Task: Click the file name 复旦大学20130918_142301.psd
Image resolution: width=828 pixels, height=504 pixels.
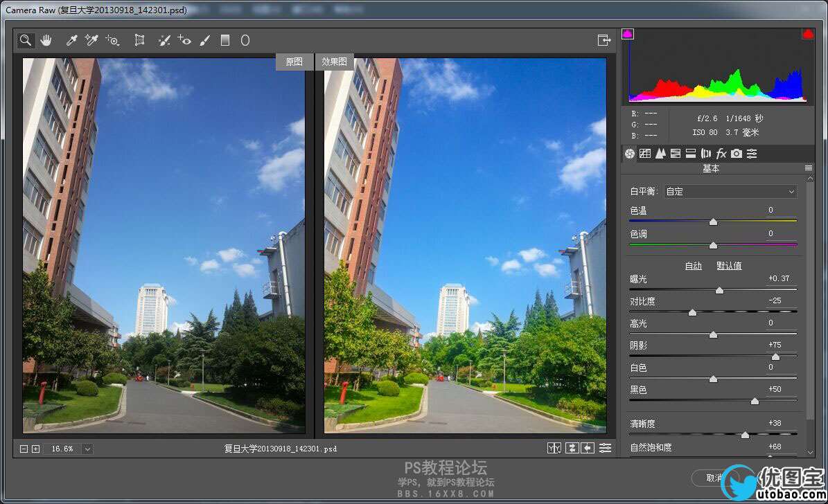Action: [x=281, y=449]
